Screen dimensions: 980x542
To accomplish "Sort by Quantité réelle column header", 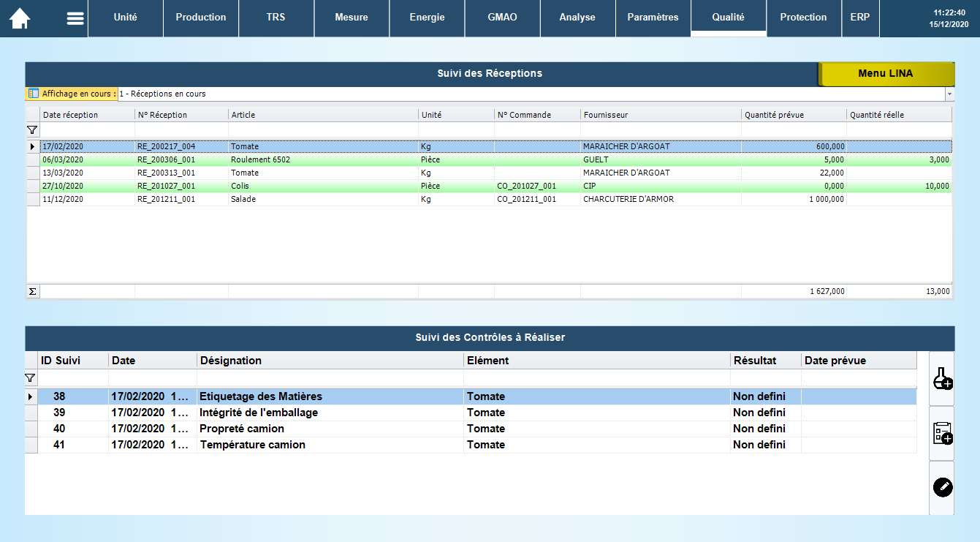I will [x=900, y=115].
